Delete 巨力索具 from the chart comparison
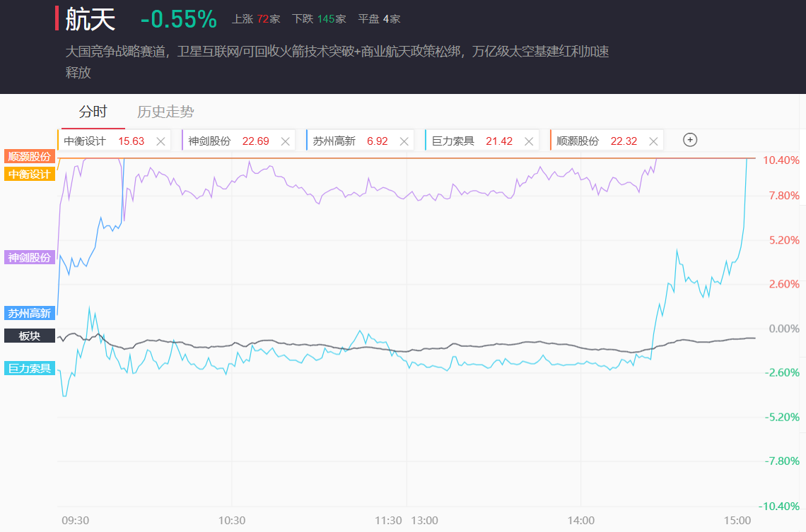This screenshot has height=532, width=806. coord(527,141)
